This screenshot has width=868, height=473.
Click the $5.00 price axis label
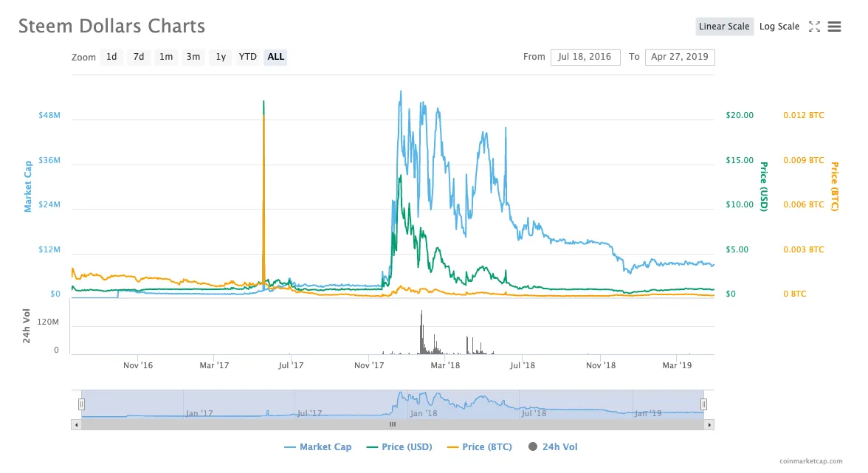pyautogui.click(x=737, y=249)
